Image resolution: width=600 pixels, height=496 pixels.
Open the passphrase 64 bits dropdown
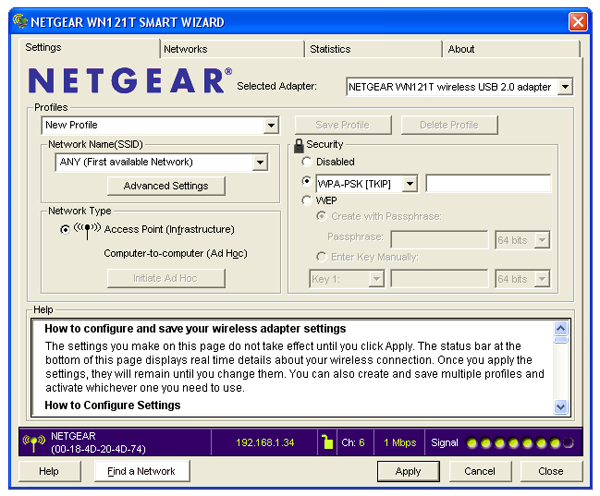pyautogui.click(x=542, y=240)
